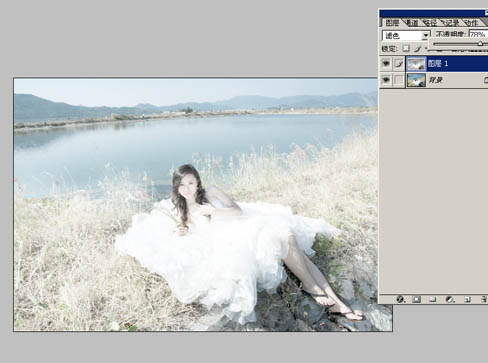The height and width of the screenshot is (363, 488).
Task: Add a layer mask icon
Action: coord(416,299)
